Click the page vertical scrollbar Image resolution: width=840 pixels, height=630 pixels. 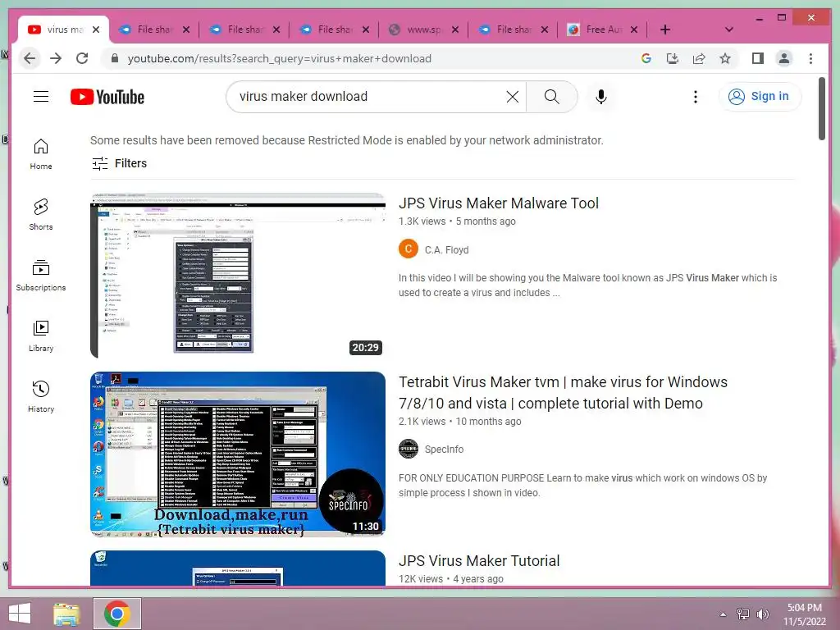coord(822,109)
